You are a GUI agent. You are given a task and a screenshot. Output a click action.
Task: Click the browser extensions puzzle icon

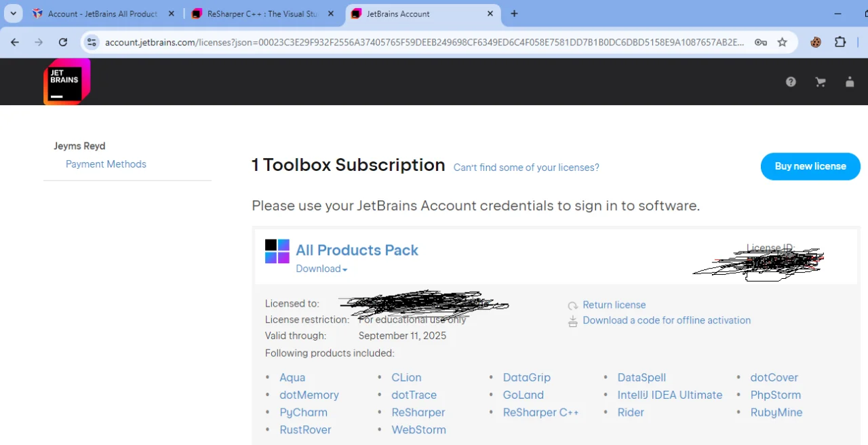point(840,42)
